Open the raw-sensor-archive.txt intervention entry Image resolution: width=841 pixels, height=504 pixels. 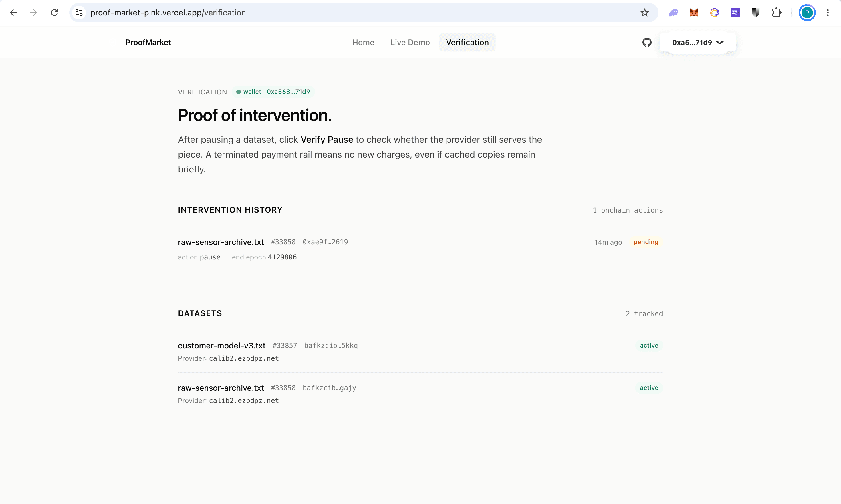[221, 242]
